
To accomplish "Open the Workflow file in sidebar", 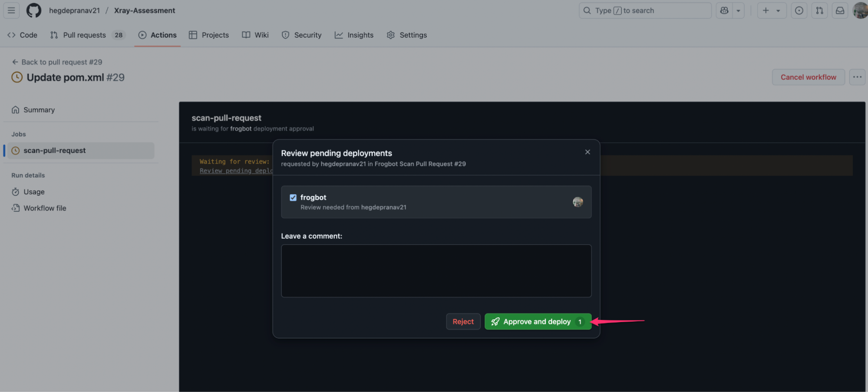I will [x=45, y=208].
